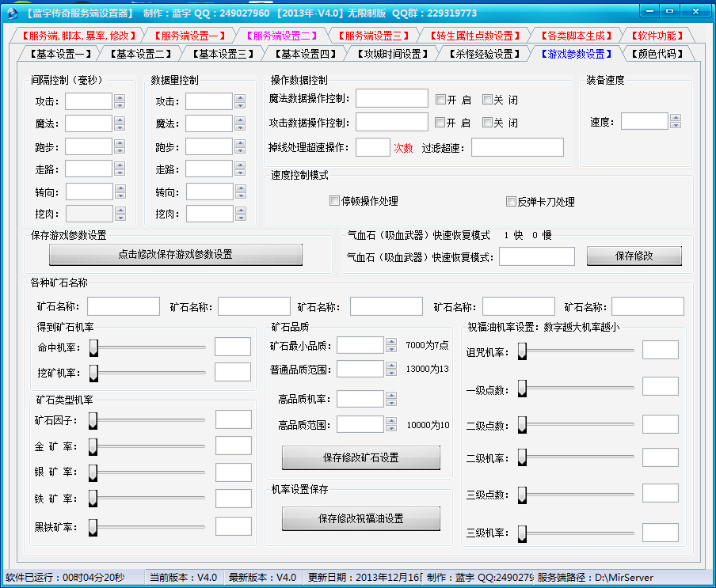Image resolution: width=716 pixels, height=588 pixels.
Task: Enable 开启 for 魔法数据操作控制
Action: [x=440, y=100]
